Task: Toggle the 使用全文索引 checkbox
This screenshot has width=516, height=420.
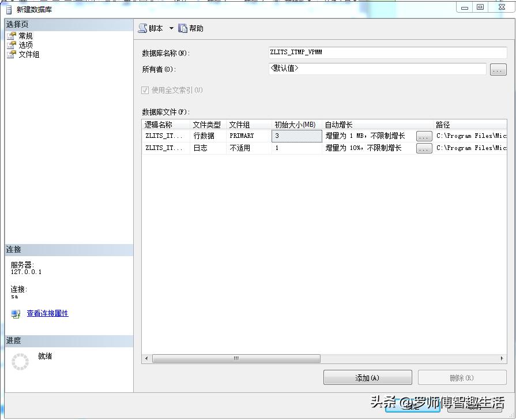Action: [146, 91]
